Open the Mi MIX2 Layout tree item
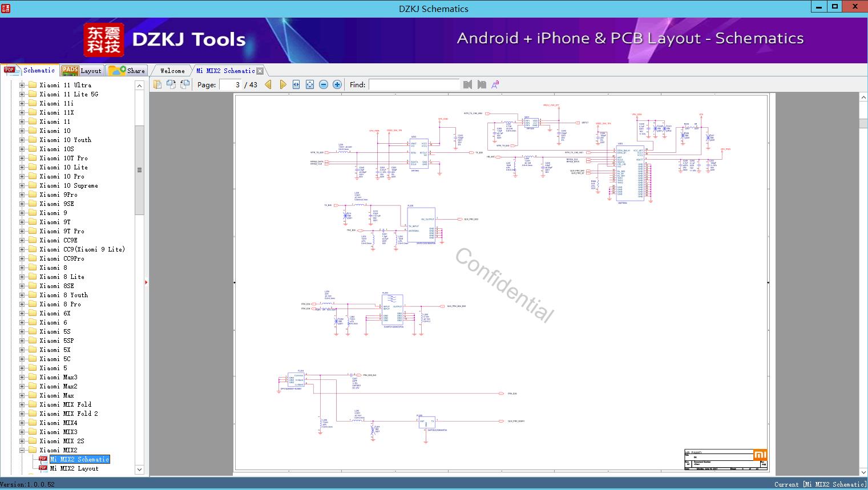The height and width of the screenshot is (490, 868). click(x=74, y=468)
